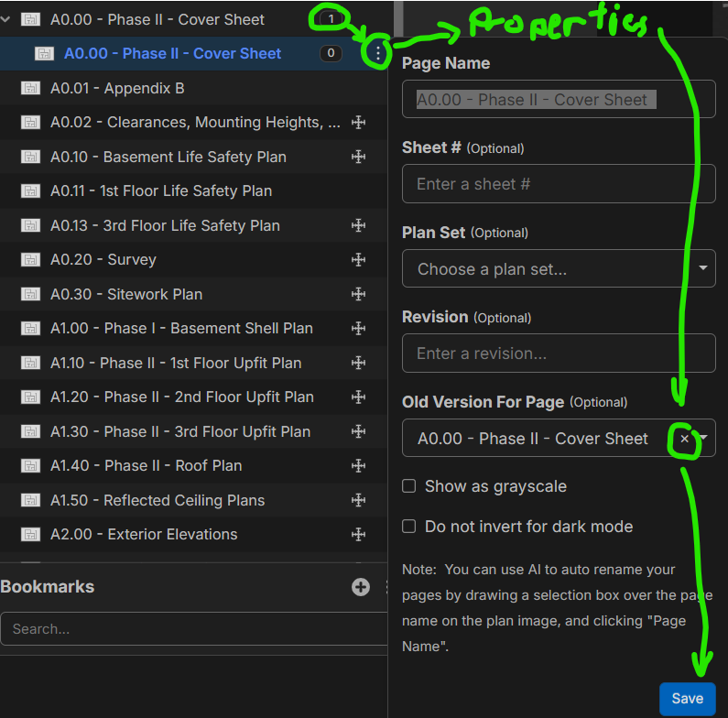Click move icon beside A2.00 - Exterior Elevations
The height and width of the screenshot is (718, 728).
pyautogui.click(x=359, y=534)
